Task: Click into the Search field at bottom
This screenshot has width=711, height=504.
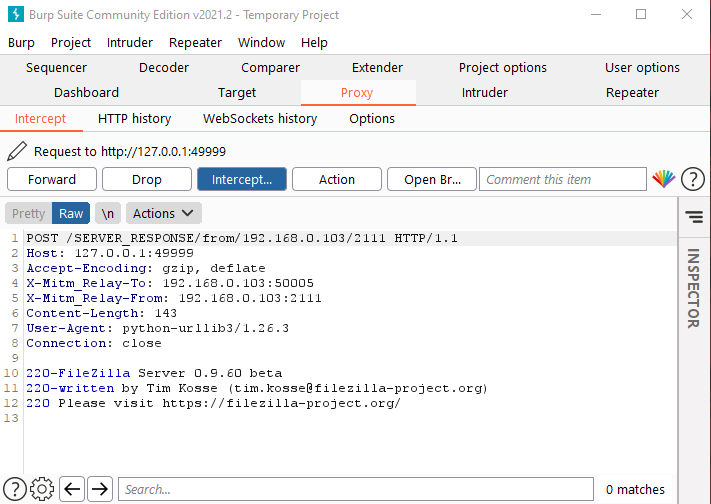Action: tap(356, 489)
